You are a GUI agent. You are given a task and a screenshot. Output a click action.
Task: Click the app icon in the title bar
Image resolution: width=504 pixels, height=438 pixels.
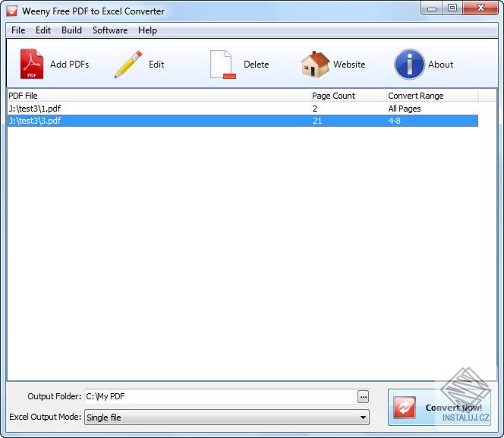12,11
